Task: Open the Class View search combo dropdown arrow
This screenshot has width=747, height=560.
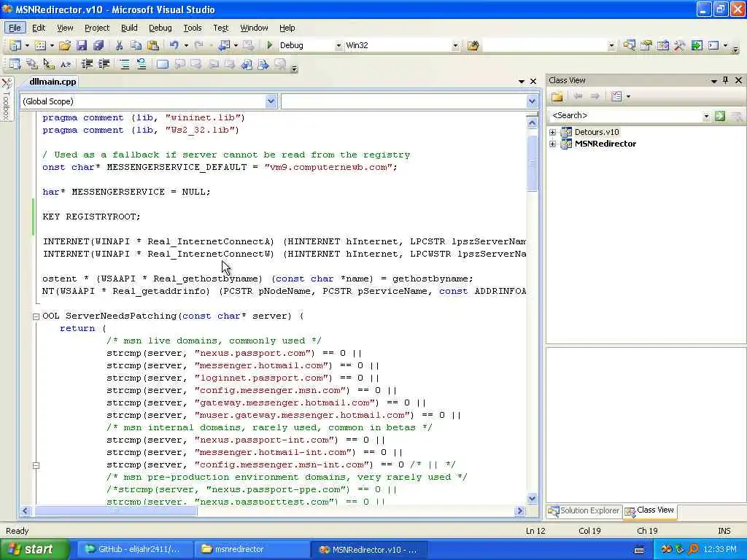Action: [x=706, y=116]
